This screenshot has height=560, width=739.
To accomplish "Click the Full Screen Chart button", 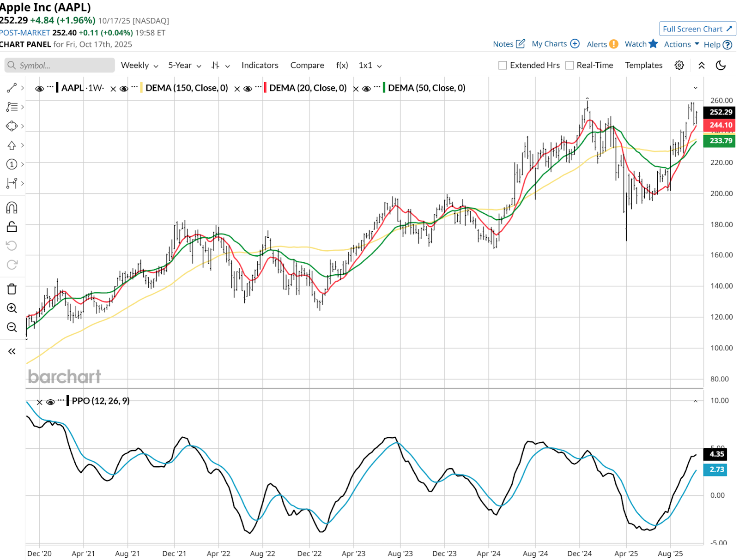I will tap(697, 29).
